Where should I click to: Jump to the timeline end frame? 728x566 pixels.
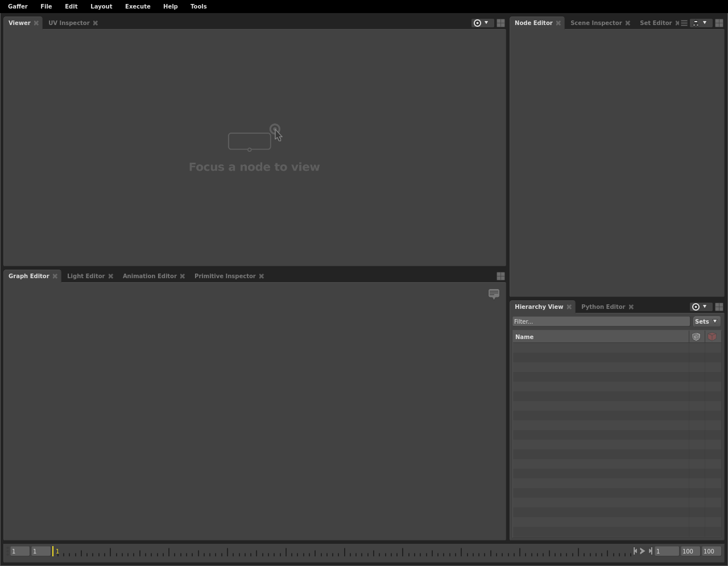(651, 551)
